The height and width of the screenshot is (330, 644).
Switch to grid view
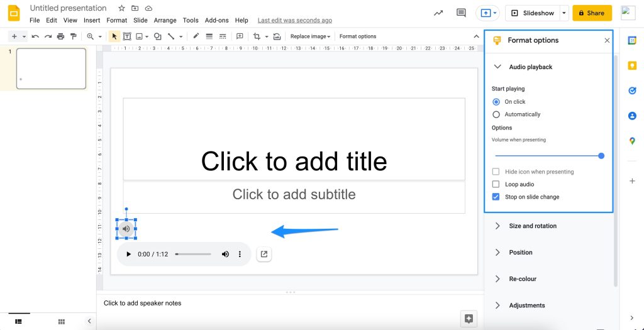[x=61, y=321]
